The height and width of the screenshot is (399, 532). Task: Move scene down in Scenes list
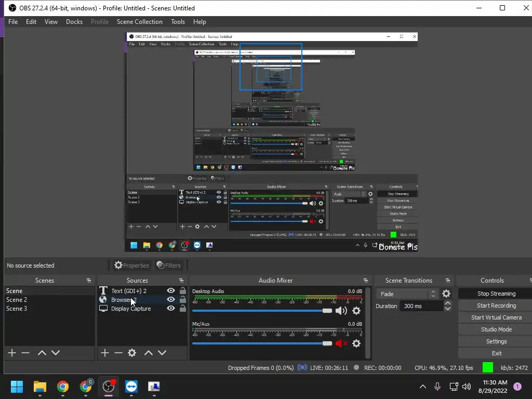coord(56,353)
